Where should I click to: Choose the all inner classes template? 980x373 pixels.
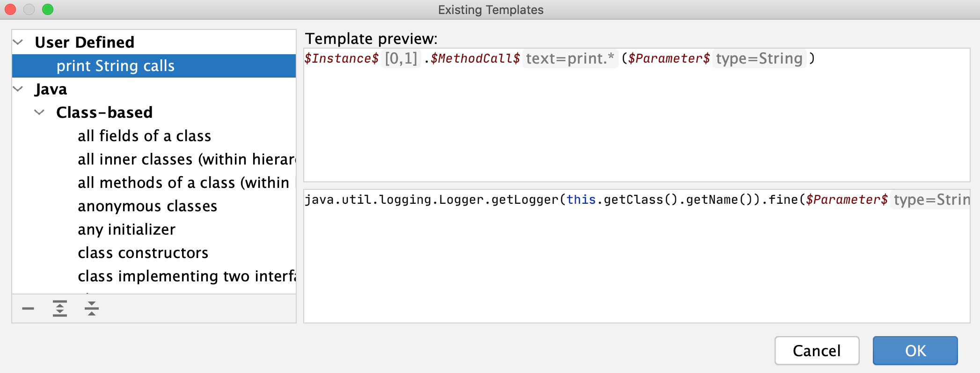pos(186,159)
